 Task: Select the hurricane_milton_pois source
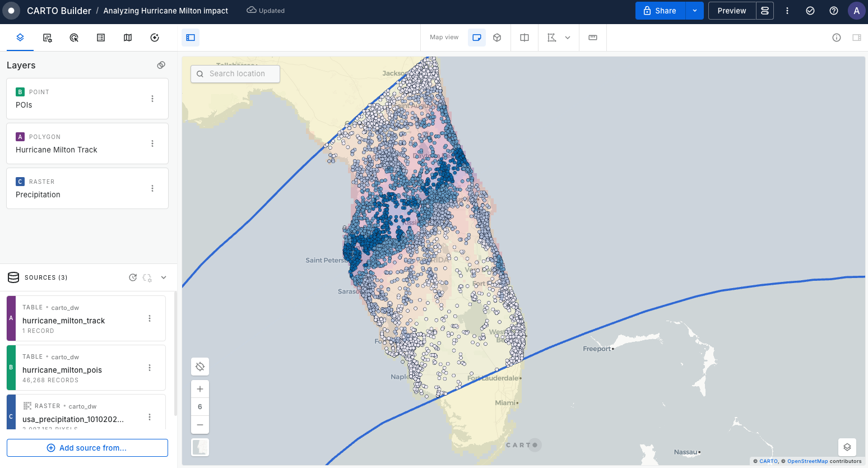click(86, 368)
